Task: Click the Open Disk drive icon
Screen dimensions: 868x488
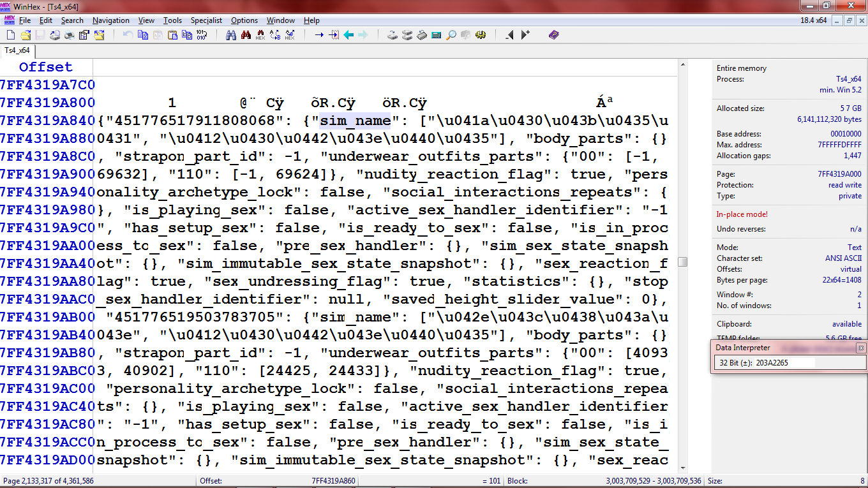Action: click(393, 35)
